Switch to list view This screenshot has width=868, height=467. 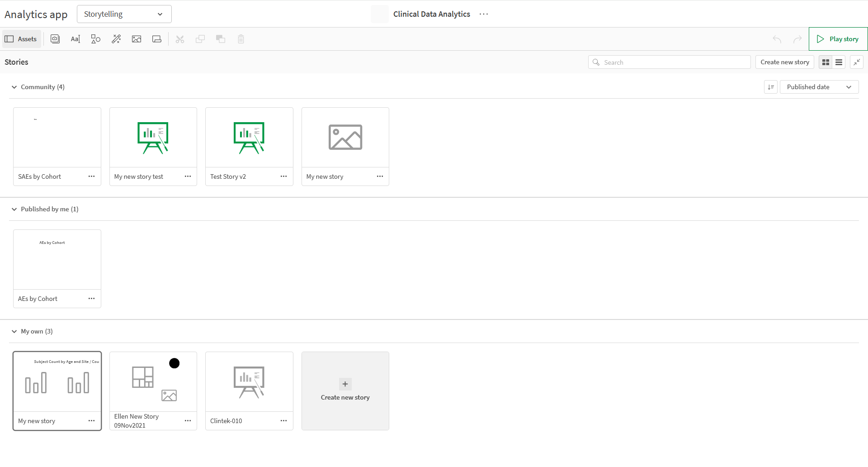[839, 62]
